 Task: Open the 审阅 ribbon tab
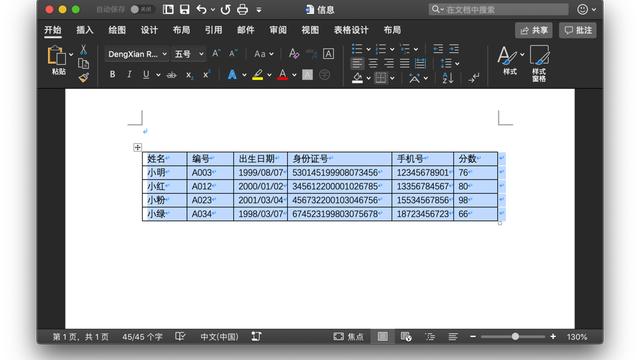[x=278, y=30]
